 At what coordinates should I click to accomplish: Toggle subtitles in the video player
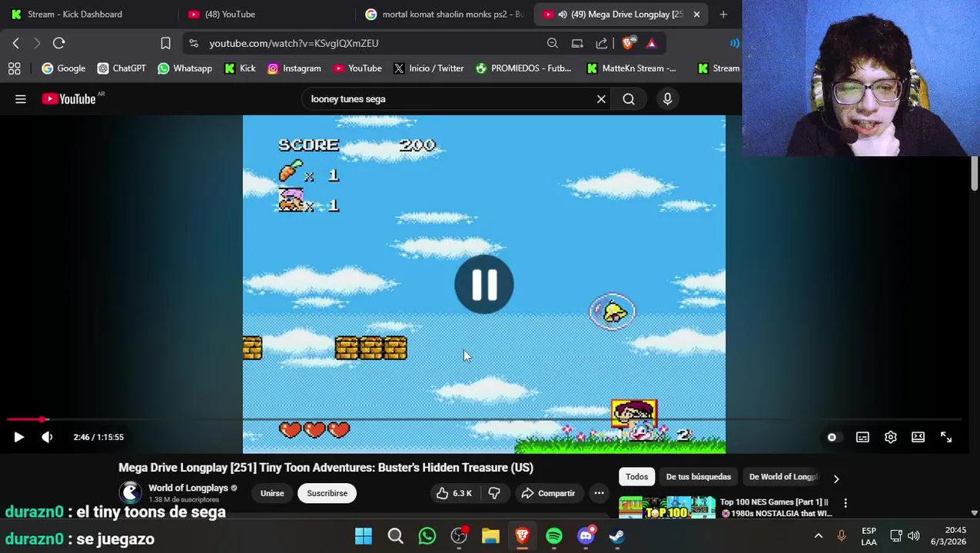click(x=862, y=437)
